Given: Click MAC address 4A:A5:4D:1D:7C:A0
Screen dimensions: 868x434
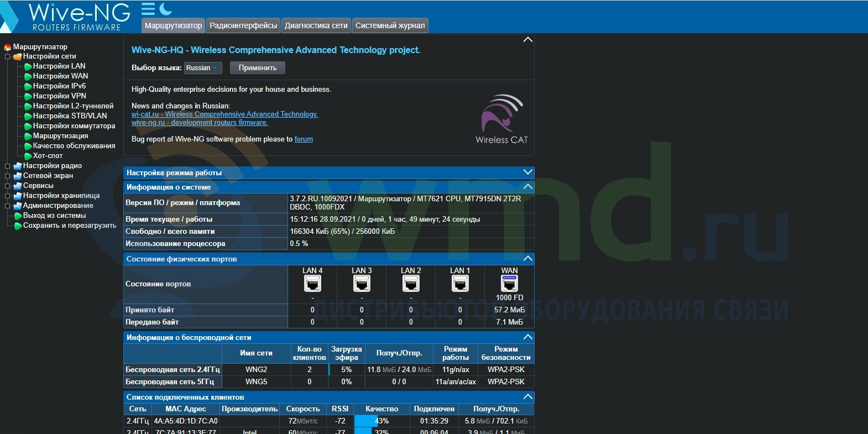Looking at the screenshot, I should pyautogui.click(x=186, y=421).
